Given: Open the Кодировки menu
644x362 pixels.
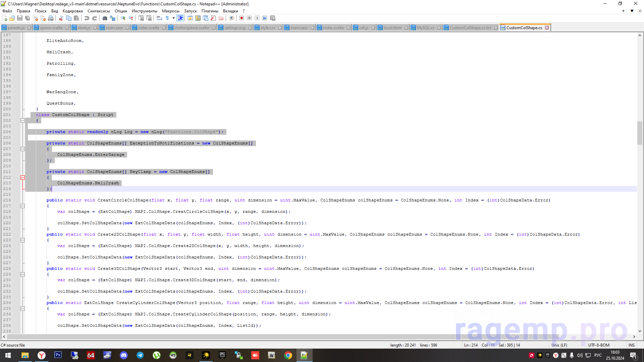Looking at the screenshot, I should pyautogui.click(x=72, y=11).
